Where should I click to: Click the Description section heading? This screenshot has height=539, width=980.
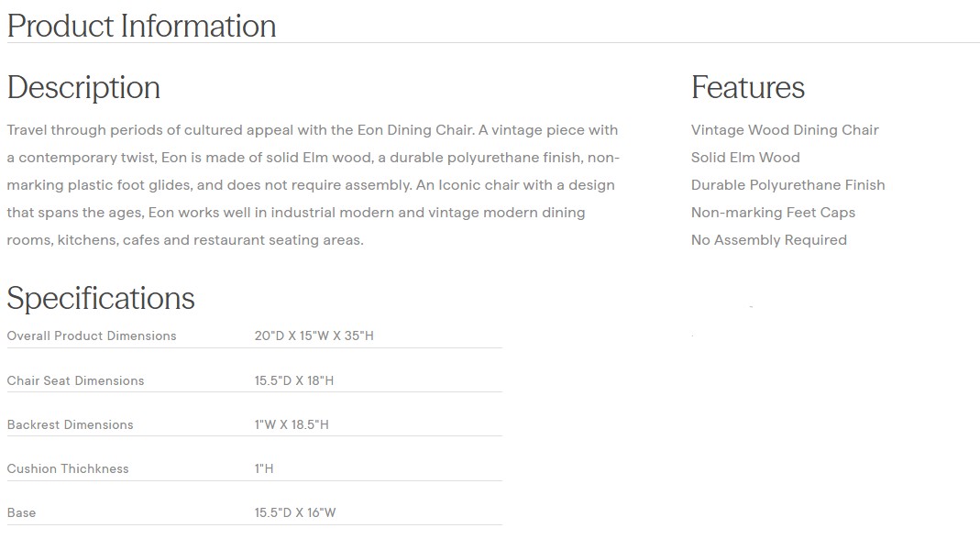(x=83, y=87)
